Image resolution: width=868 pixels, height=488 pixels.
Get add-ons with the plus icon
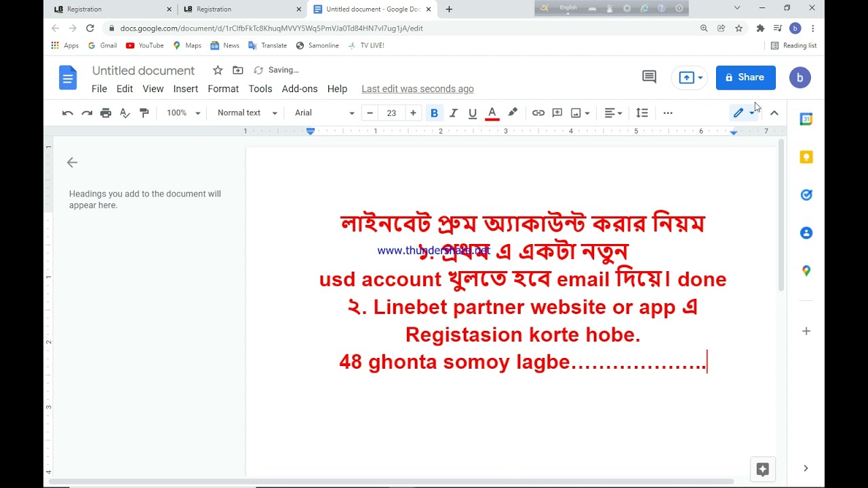(x=806, y=331)
